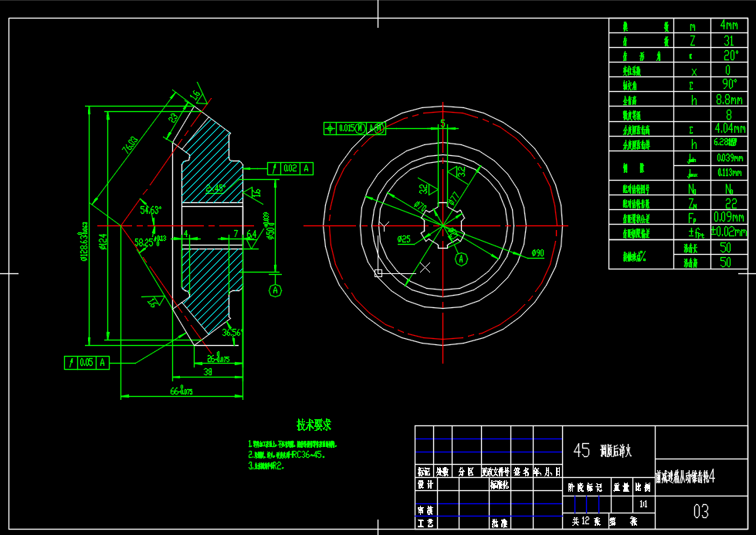
Task: Click the '90°' shaft angle cell
Action: [x=730, y=84]
